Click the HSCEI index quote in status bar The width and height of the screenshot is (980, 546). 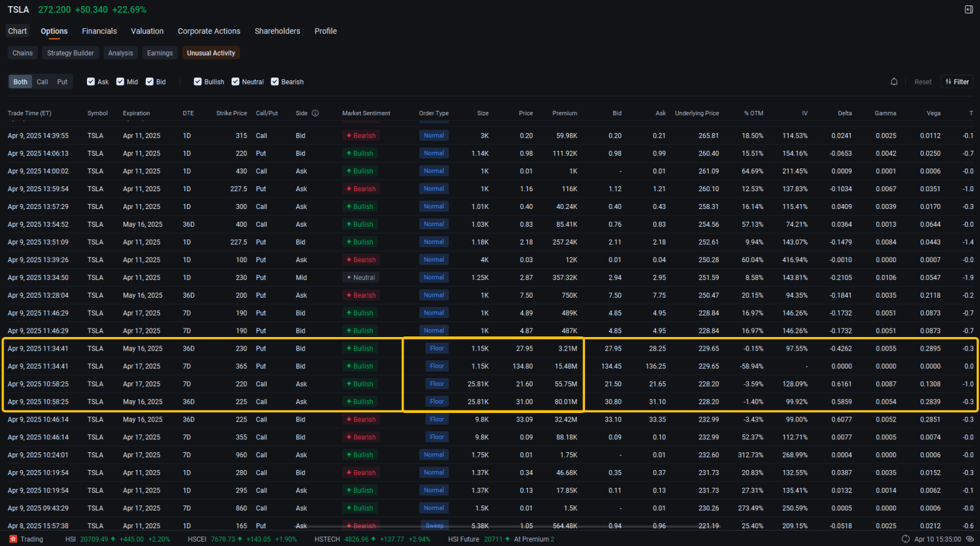pyautogui.click(x=242, y=539)
